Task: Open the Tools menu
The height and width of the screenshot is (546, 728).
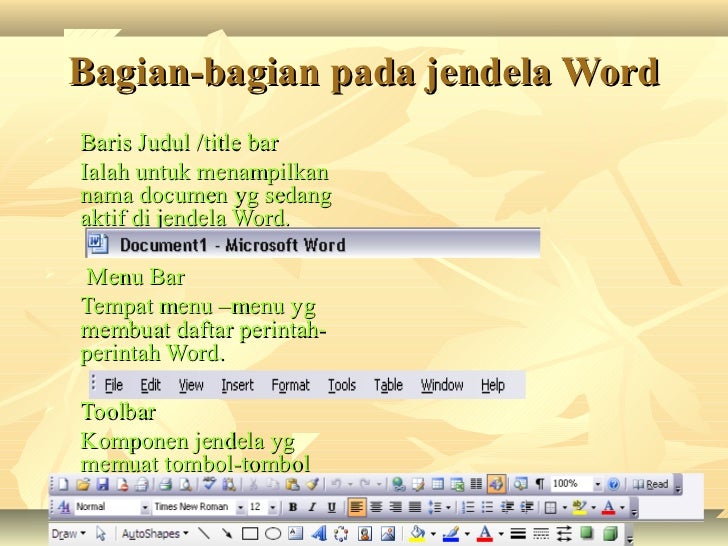Action: (342, 385)
